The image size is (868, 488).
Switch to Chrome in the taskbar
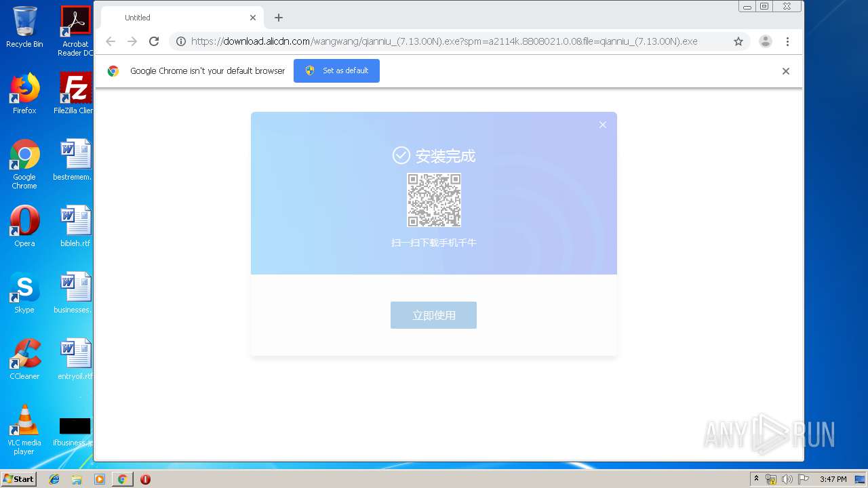point(122,479)
